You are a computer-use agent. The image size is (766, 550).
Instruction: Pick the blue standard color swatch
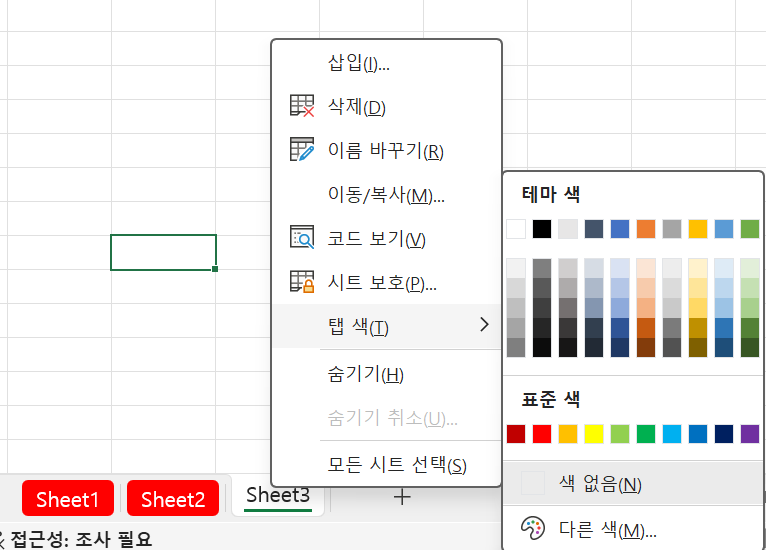point(698,434)
